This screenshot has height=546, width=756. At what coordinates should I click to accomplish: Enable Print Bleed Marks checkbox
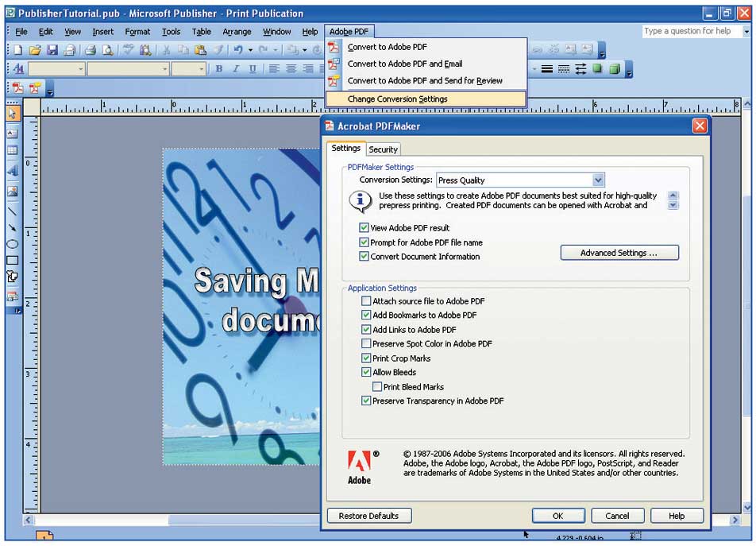(377, 386)
